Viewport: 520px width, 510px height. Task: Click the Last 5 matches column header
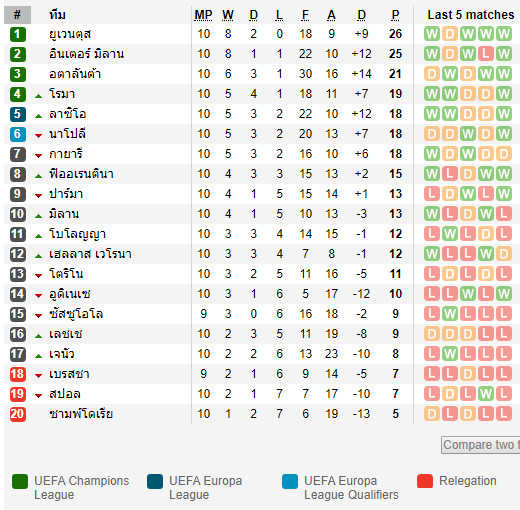471,15
